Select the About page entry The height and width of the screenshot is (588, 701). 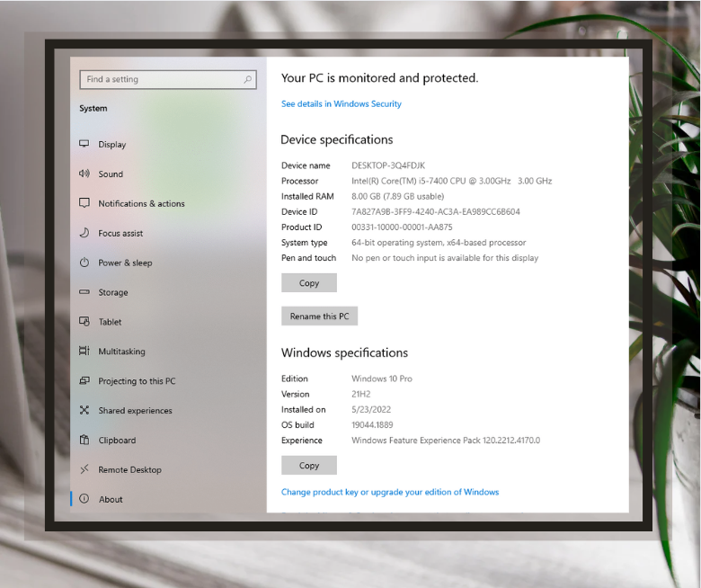(168, 499)
